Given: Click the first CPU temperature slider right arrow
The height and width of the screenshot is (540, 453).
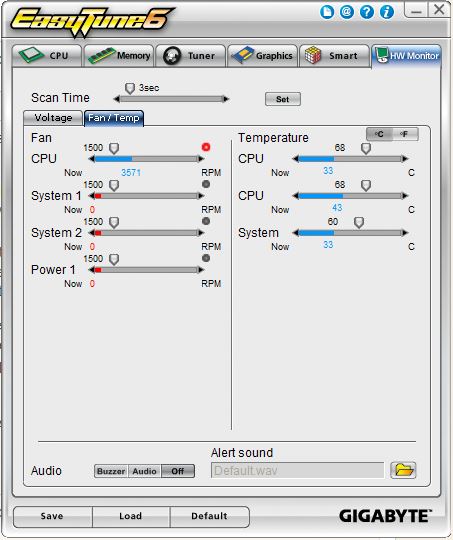Looking at the screenshot, I should 405,159.
